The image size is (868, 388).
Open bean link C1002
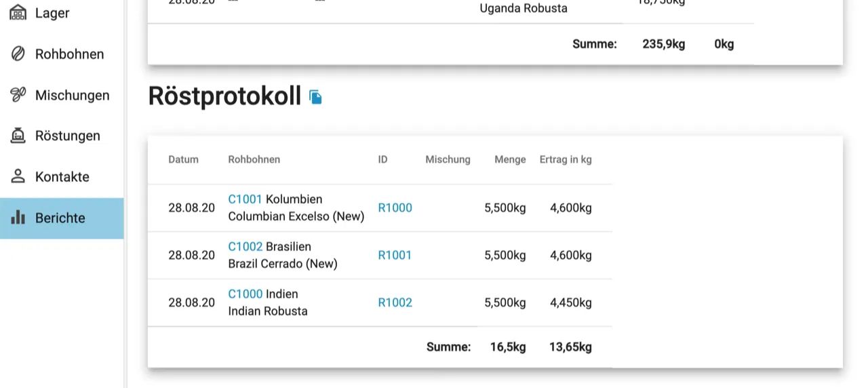point(245,247)
